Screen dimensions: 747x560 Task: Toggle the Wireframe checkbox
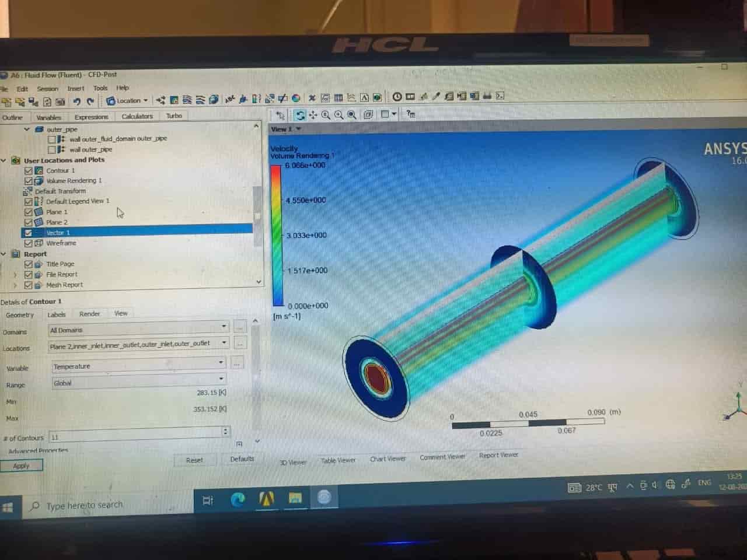pyautogui.click(x=29, y=243)
